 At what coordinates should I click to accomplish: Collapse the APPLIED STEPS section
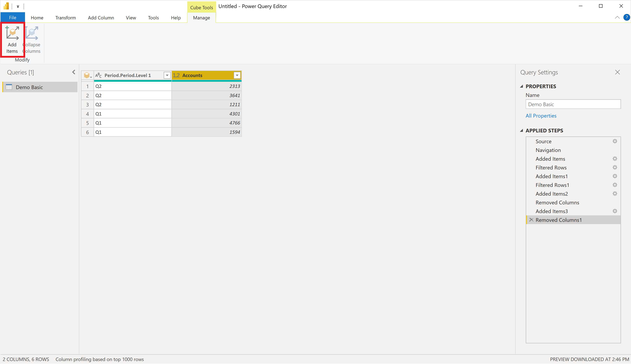[522, 130]
